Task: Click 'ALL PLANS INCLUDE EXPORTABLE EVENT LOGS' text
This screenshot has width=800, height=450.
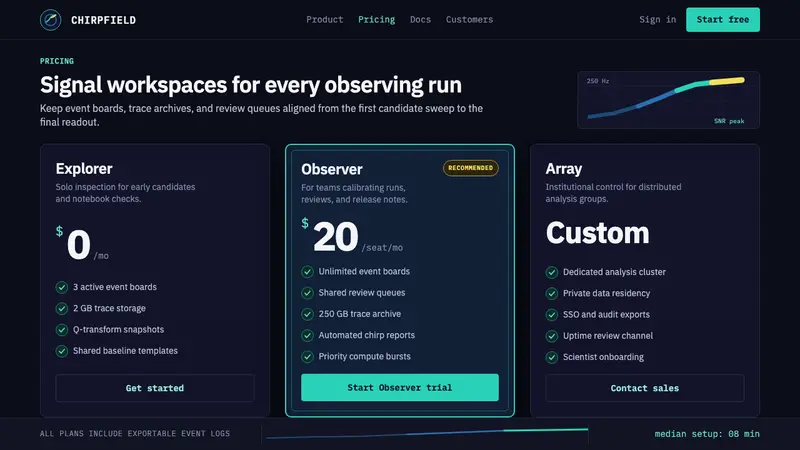Action: [x=135, y=434]
